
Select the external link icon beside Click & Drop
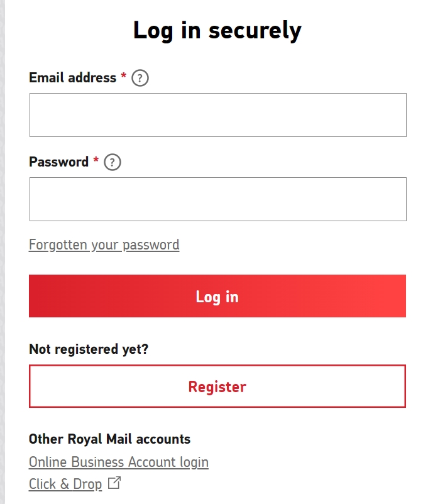(114, 484)
